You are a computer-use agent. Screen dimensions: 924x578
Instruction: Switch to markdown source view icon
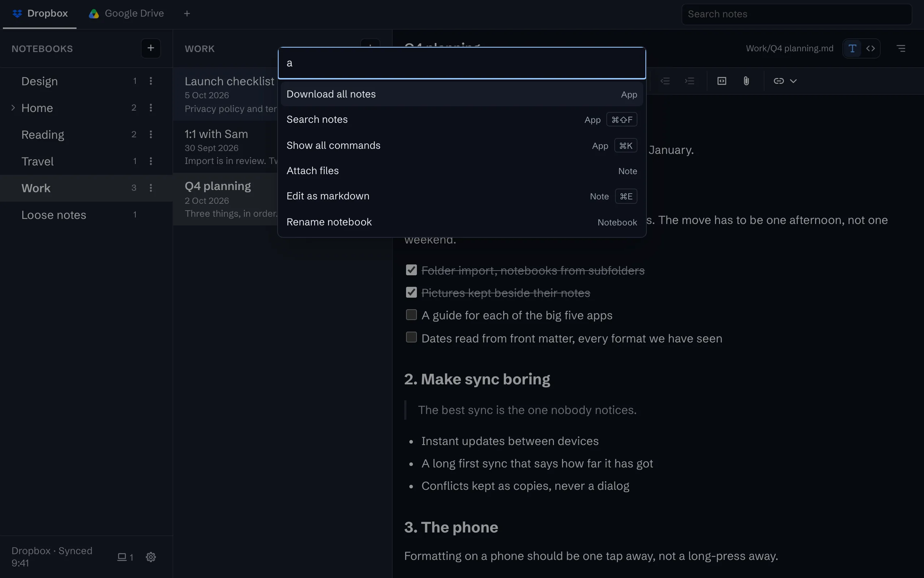click(871, 48)
